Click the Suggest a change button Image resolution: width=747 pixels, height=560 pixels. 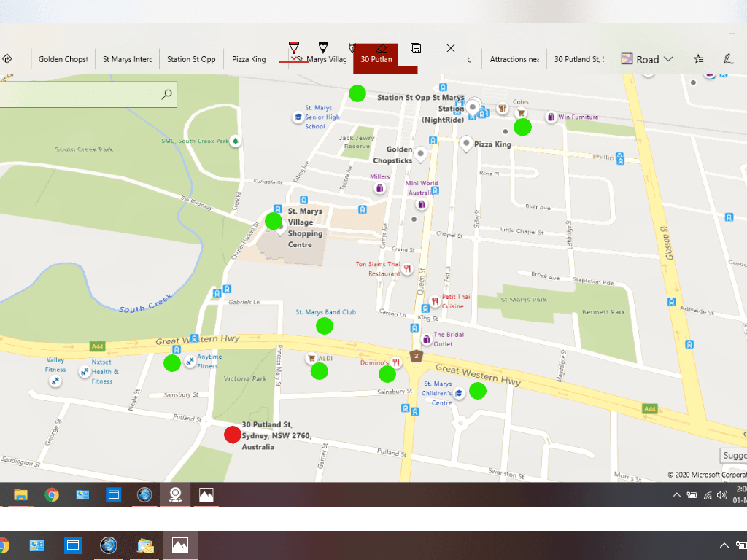[x=733, y=455]
